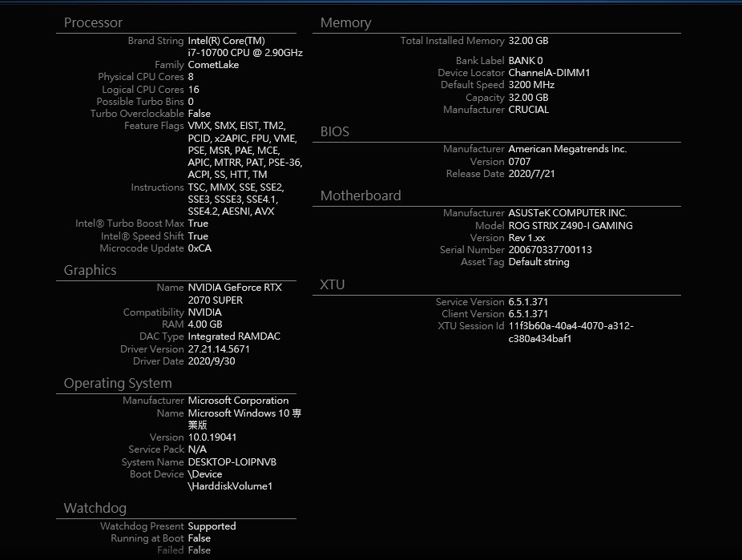Select the Intel Turbo Boost Max True value
Screen dimensions: 742x560
coord(198,224)
